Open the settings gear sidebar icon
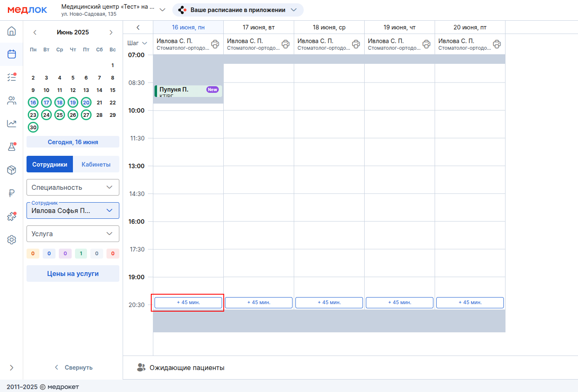Image resolution: width=578 pixels, height=392 pixels. (12, 240)
